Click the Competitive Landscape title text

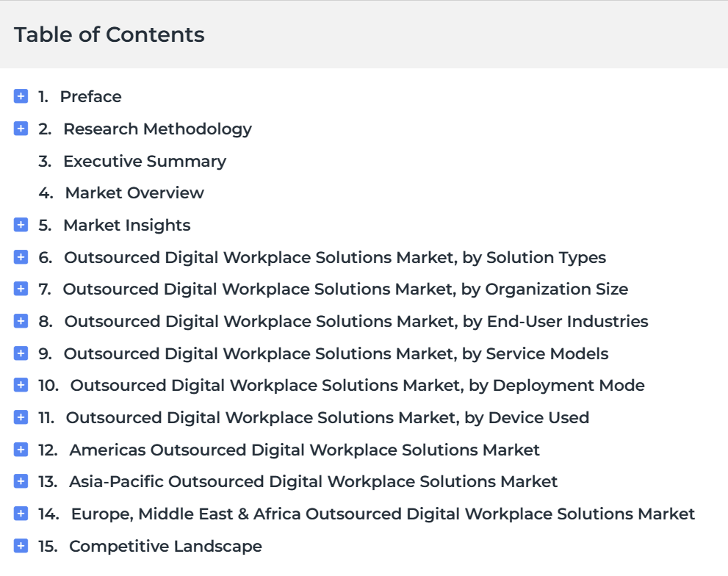(165, 546)
